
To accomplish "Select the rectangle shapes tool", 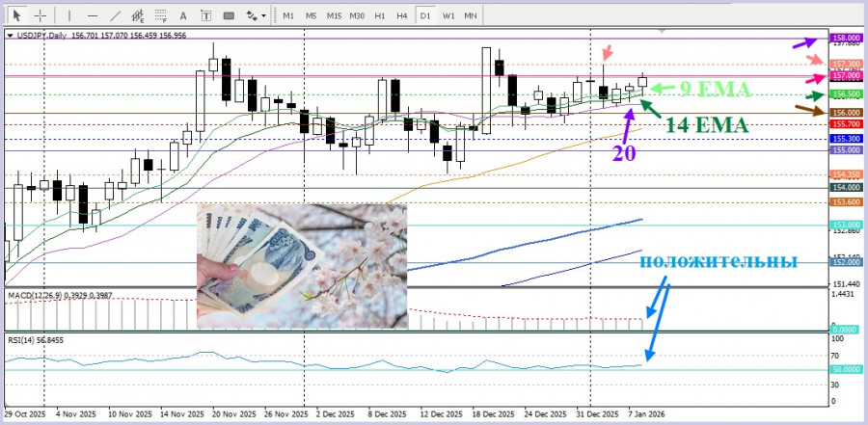I will 229,15.
